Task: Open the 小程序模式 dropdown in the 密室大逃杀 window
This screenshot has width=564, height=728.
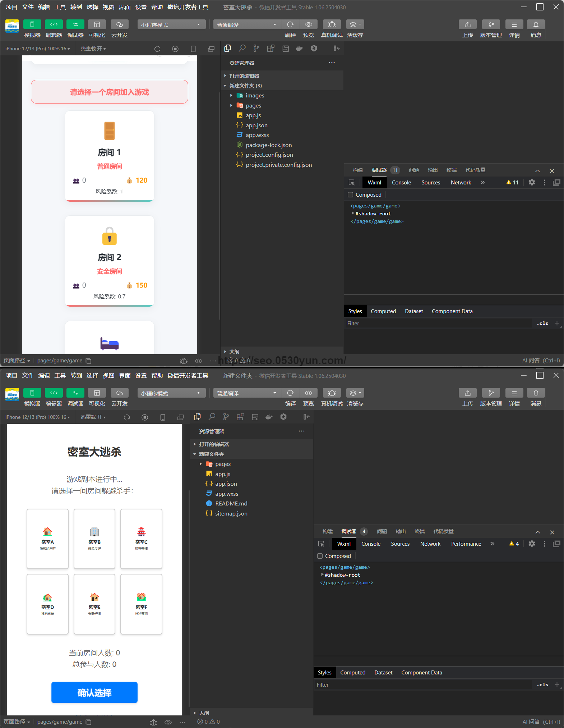Action: click(x=171, y=24)
